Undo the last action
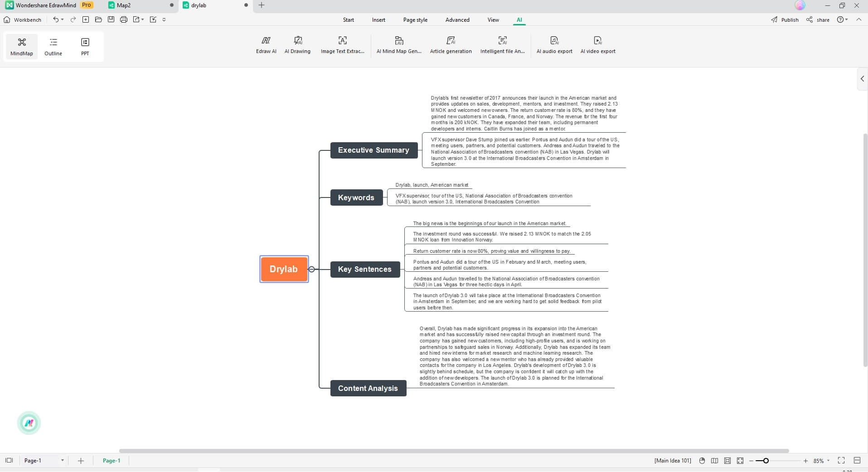Viewport: 868px width, 472px height. (x=55, y=19)
